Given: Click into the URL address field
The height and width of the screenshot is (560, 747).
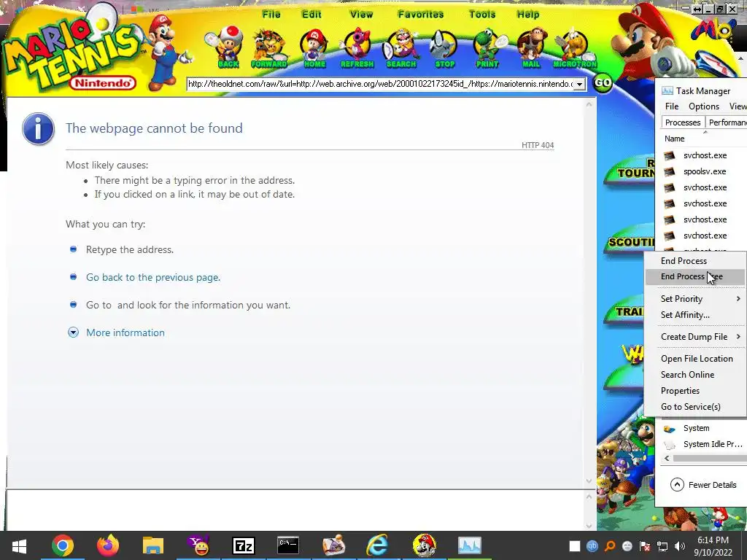Looking at the screenshot, I should click(380, 85).
